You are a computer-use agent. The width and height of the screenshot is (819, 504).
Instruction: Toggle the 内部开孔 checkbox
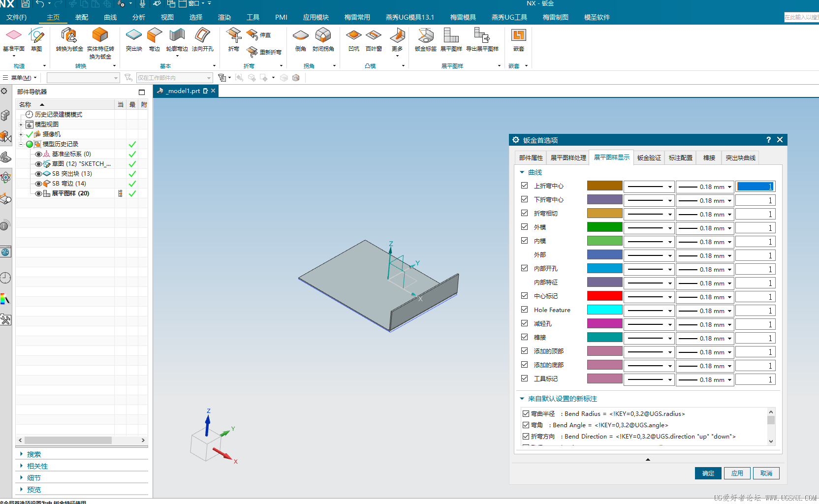(x=525, y=268)
